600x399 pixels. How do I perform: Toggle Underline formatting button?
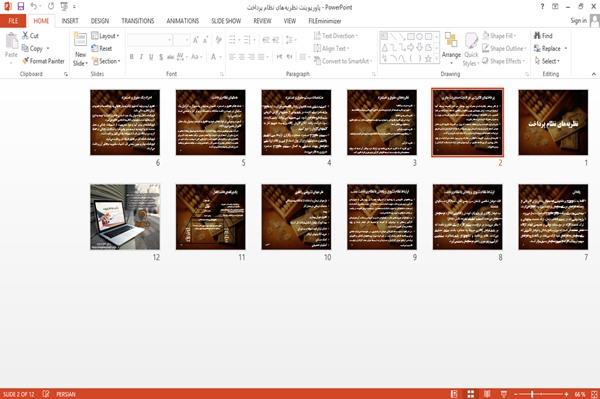point(151,57)
